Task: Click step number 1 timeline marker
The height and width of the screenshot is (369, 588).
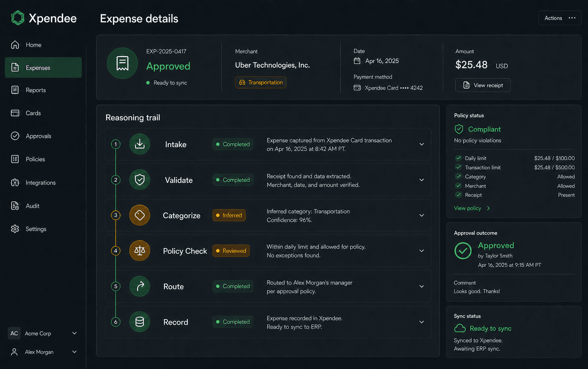Action: (x=115, y=144)
